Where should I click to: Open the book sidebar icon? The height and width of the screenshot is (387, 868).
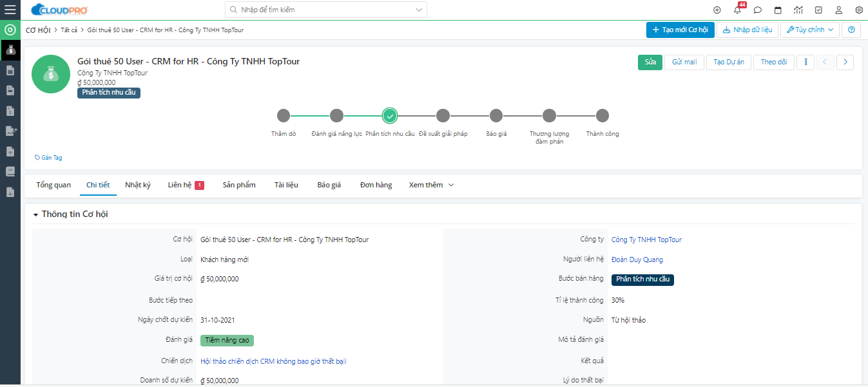10,171
